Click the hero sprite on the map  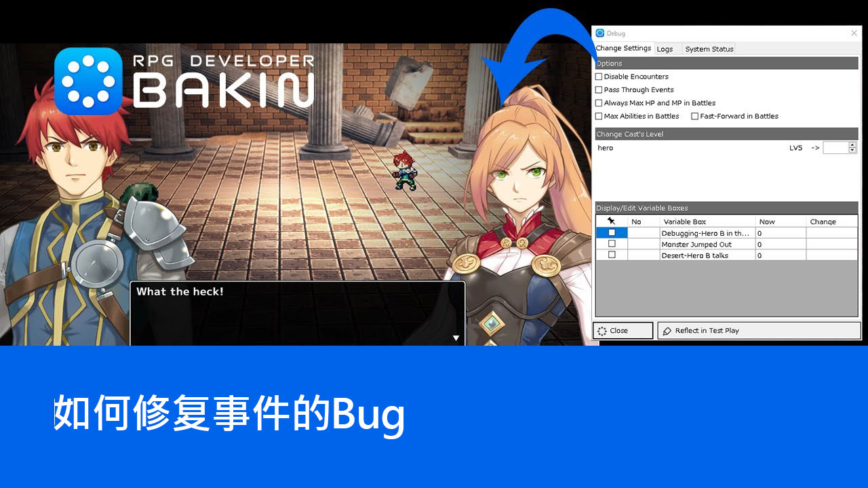(x=405, y=170)
